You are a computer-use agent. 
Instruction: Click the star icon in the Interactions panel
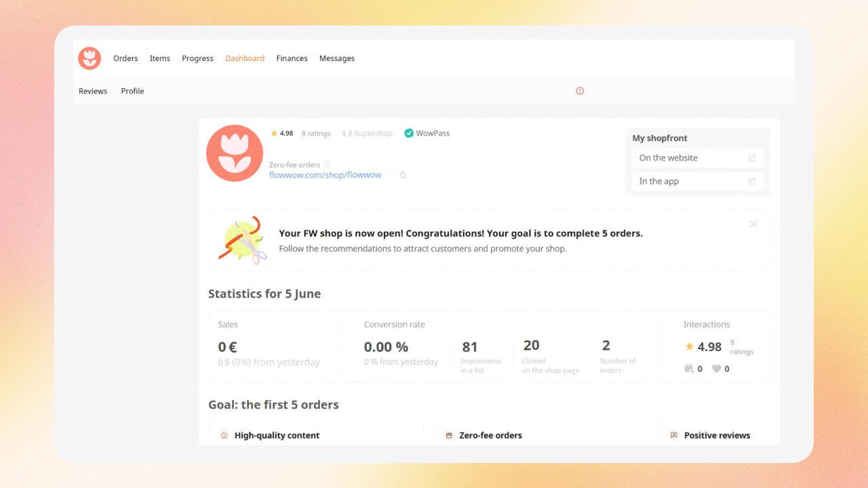coord(690,346)
